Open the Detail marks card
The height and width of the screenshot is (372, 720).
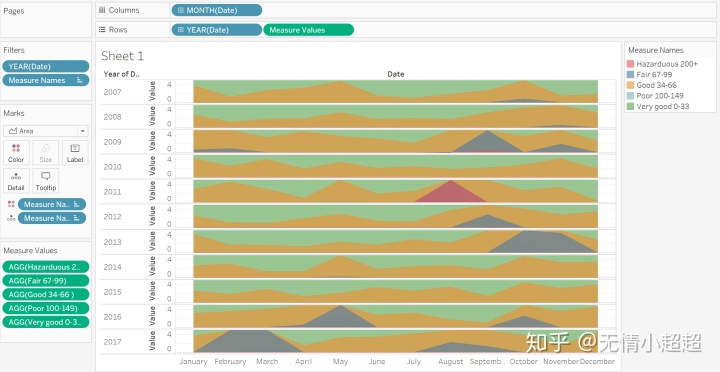click(16, 181)
